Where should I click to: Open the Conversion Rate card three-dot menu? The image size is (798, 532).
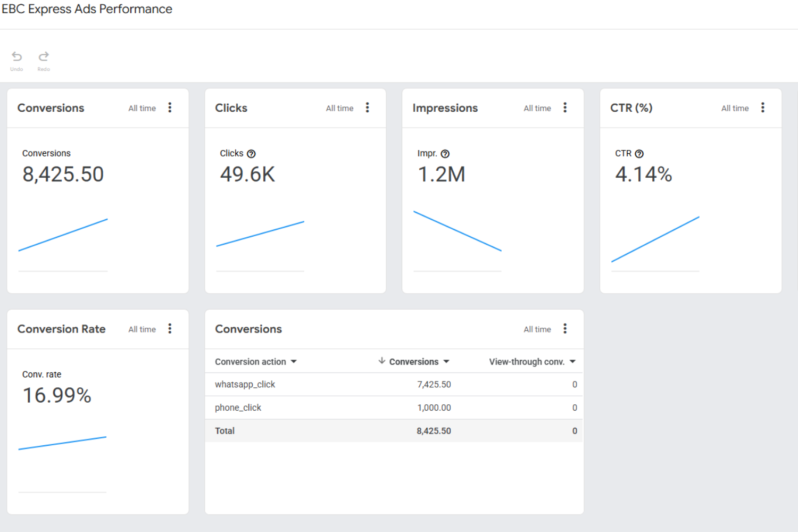pyautogui.click(x=170, y=329)
